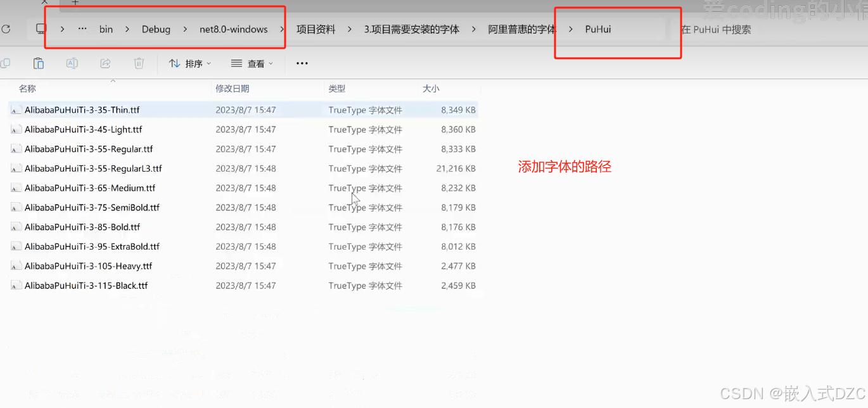Select AlibabaPuHuiTi-3-95-ExtraBold.ttf file
The width and height of the screenshot is (868, 408).
pos(243,246)
